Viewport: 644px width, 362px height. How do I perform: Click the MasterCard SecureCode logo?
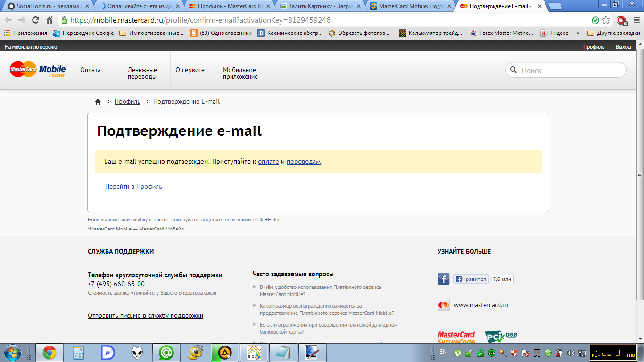tap(456, 337)
